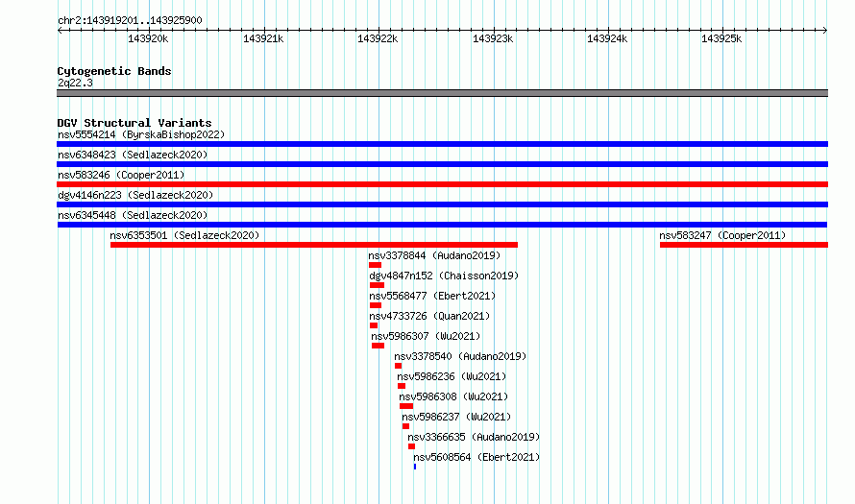This screenshot has width=855, height=504.
Task: Click the nsv6345448 (Sedlazeck2020) label
Action: pos(133,215)
